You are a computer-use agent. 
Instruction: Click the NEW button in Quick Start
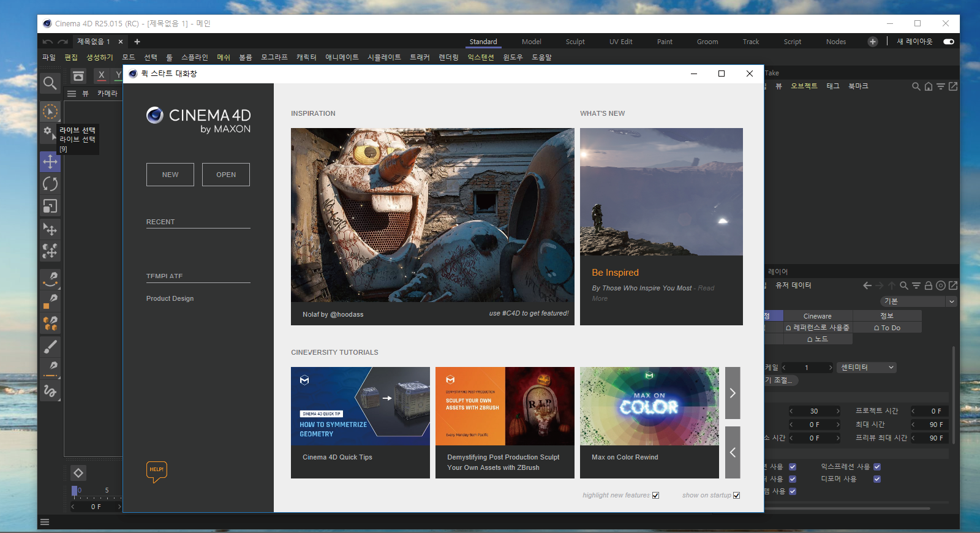point(170,175)
